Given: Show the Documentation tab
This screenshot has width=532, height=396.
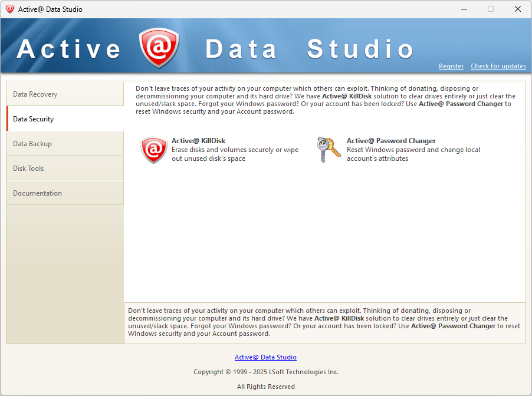Looking at the screenshot, I should point(65,193).
